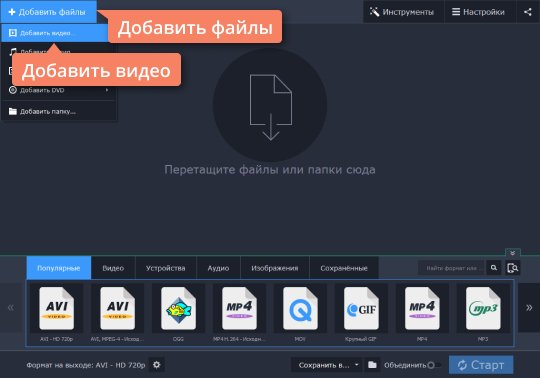This screenshot has height=378, width=540.
Task: Open output format settings gear
Action: tap(157, 365)
